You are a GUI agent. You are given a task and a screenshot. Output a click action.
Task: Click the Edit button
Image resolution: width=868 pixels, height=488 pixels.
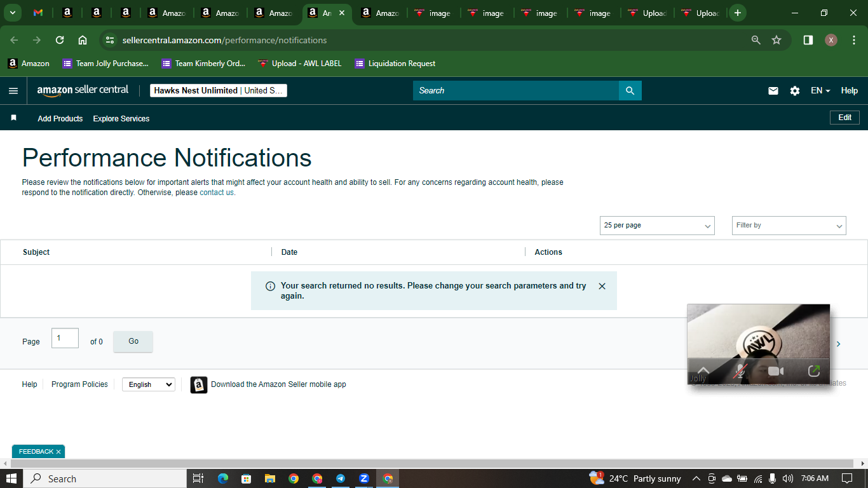[x=845, y=118]
